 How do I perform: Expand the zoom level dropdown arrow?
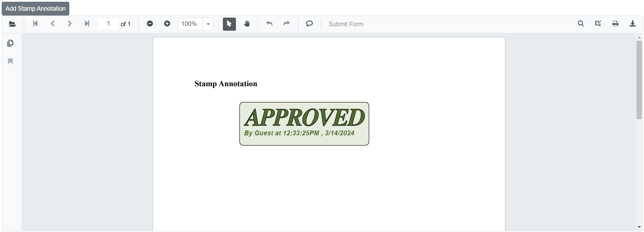(208, 24)
